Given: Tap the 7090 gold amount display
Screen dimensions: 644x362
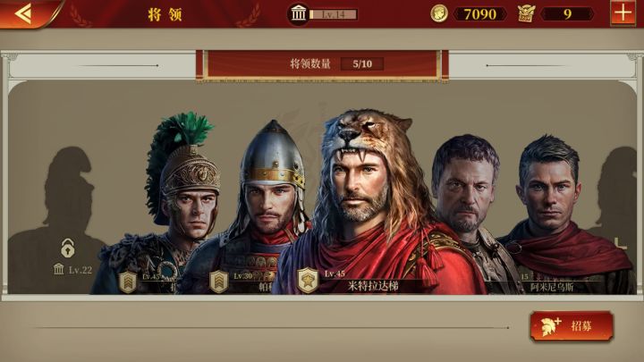Looking at the screenshot, I should coord(480,14).
